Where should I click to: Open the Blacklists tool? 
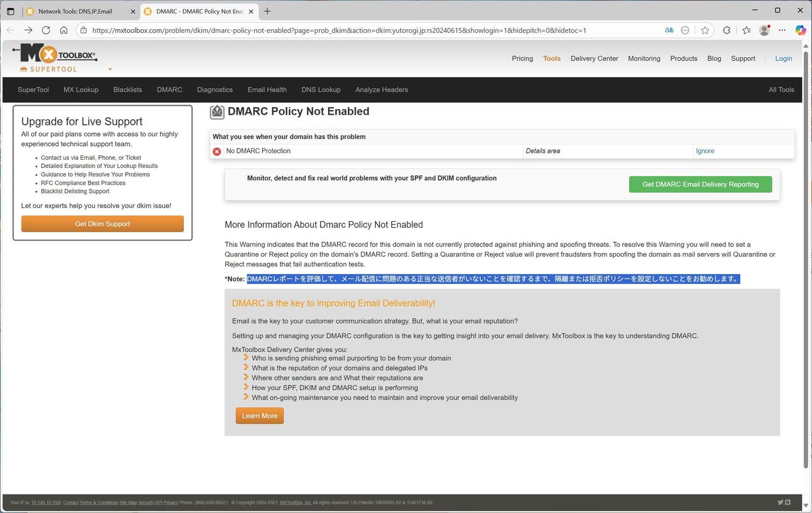coord(128,89)
